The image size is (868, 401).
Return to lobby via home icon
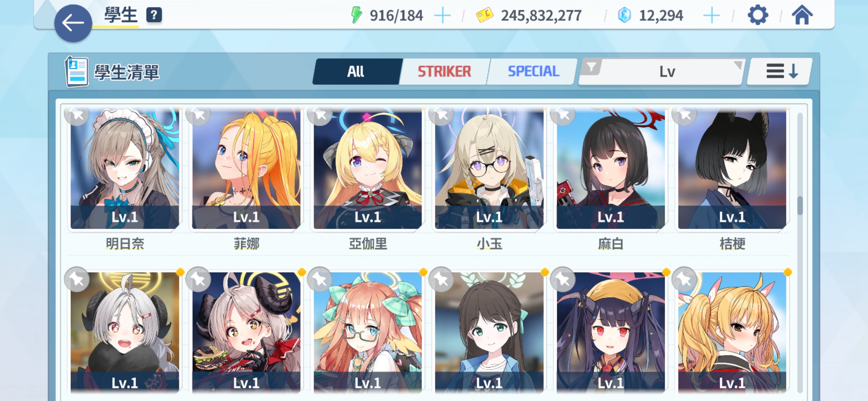tap(802, 15)
